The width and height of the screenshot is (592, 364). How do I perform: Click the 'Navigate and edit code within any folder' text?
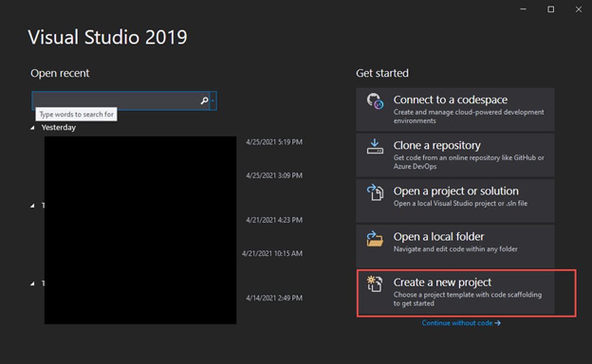pos(455,249)
